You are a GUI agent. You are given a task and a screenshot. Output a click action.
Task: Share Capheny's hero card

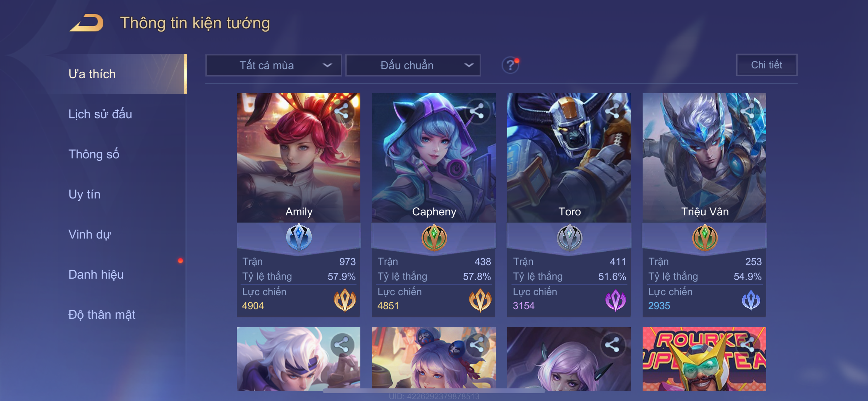pyautogui.click(x=477, y=111)
